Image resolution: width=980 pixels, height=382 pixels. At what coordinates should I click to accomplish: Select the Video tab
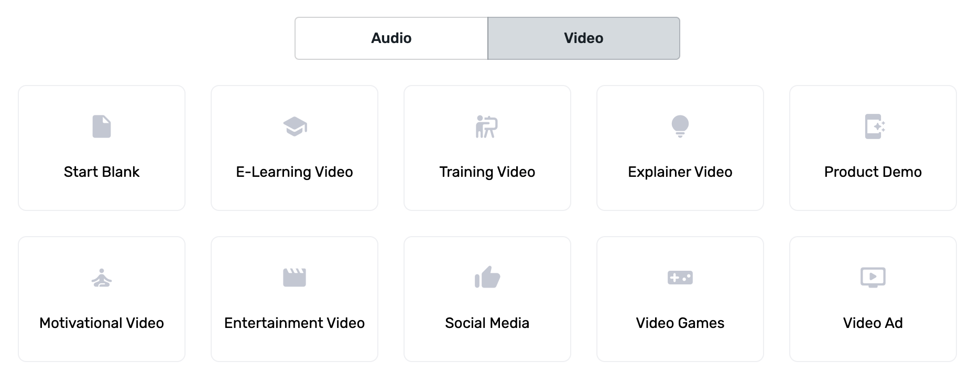click(584, 38)
